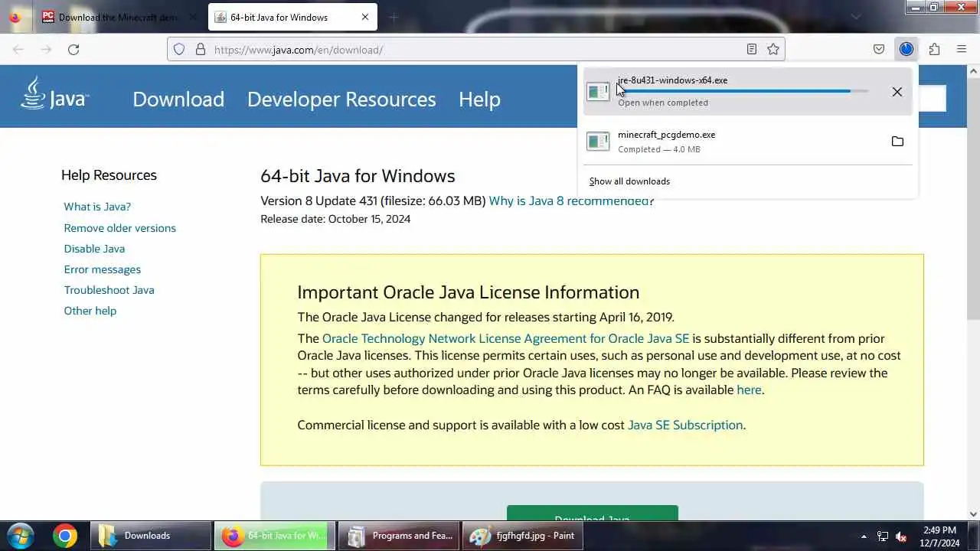
Task: Cancel the jre-8u431 download
Action: click(x=897, y=92)
